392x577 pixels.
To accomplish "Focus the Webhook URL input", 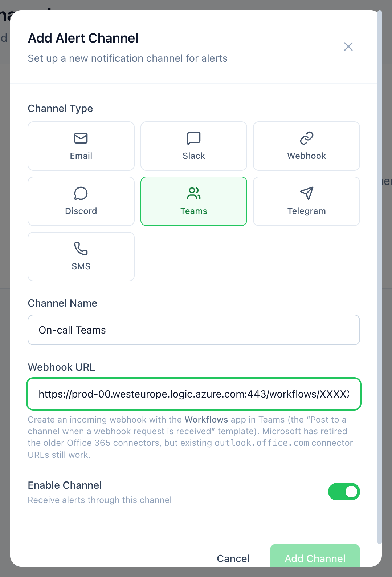I will (x=194, y=394).
